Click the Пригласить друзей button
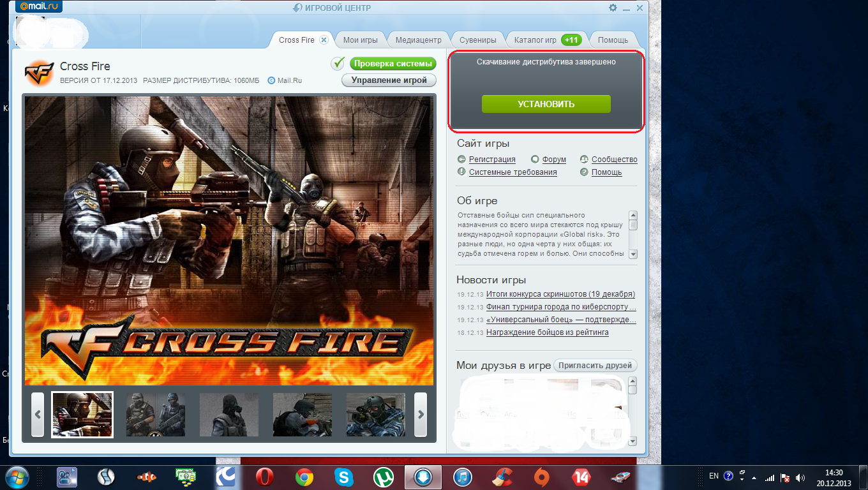868x490 pixels. click(x=595, y=366)
